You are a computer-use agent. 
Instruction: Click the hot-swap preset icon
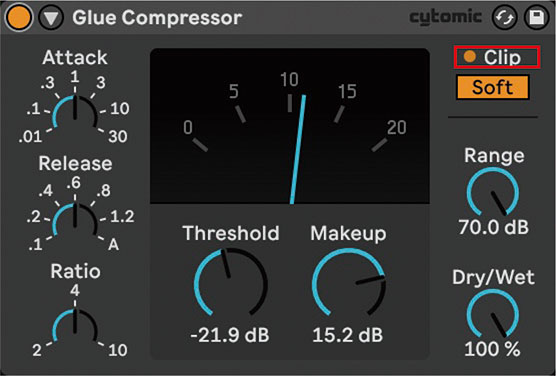(505, 17)
